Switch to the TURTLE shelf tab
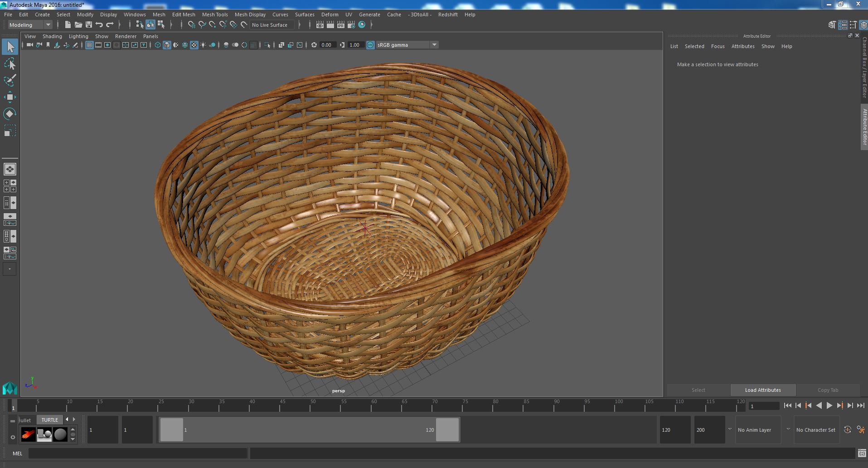This screenshot has width=868, height=468. 50,420
